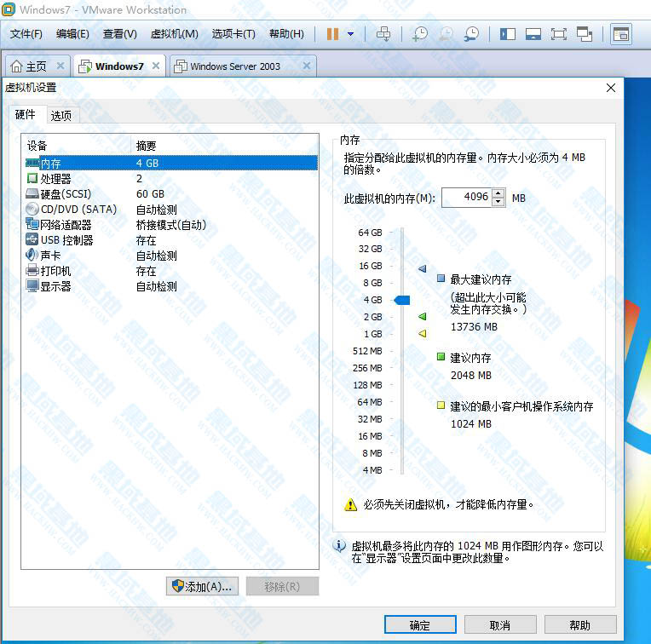
Task: Click the 取消 button
Action: point(500,624)
